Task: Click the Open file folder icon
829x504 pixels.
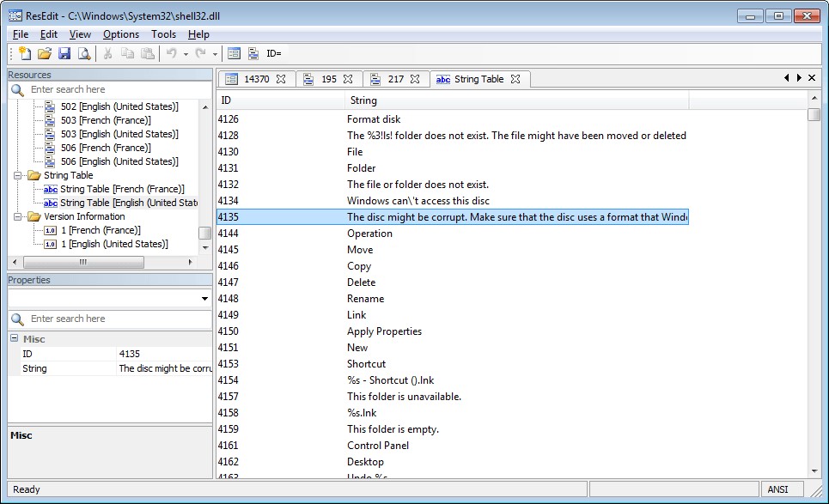Action: tap(45, 53)
